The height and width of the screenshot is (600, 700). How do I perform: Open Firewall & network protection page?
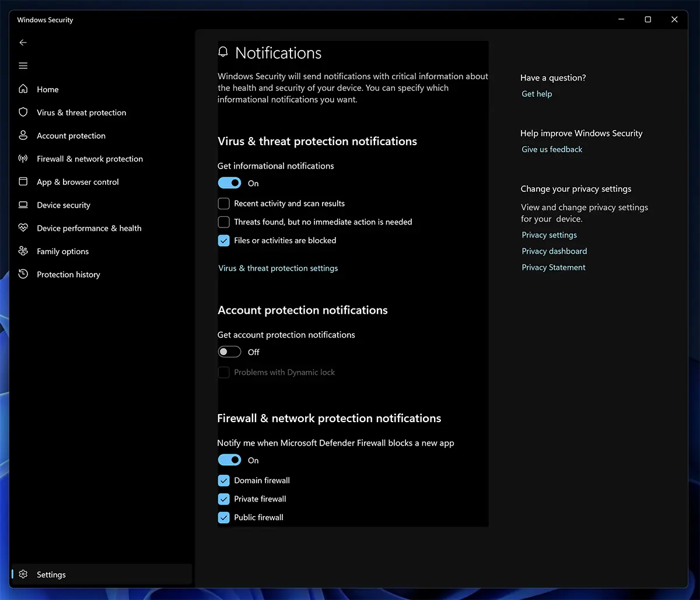click(x=101, y=159)
